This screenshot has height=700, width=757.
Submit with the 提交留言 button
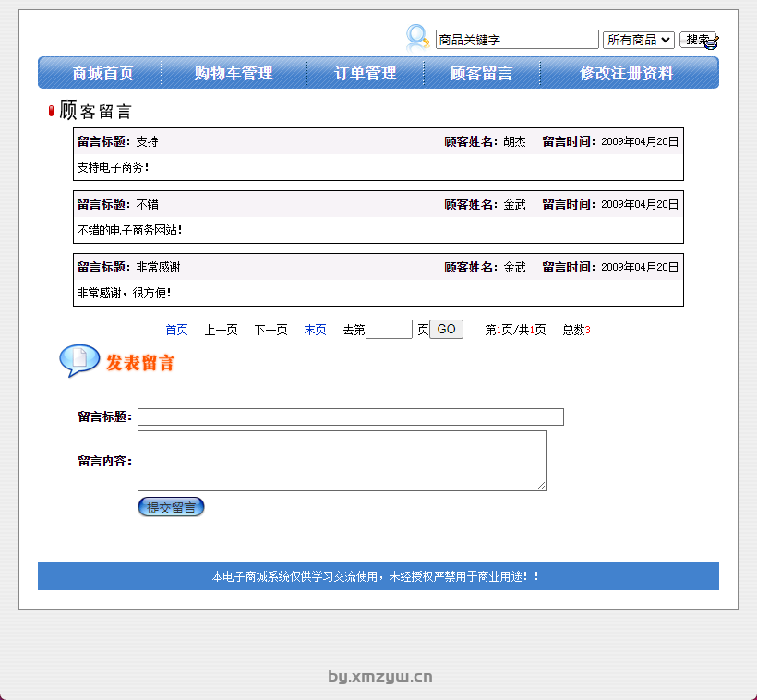[172, 507]
